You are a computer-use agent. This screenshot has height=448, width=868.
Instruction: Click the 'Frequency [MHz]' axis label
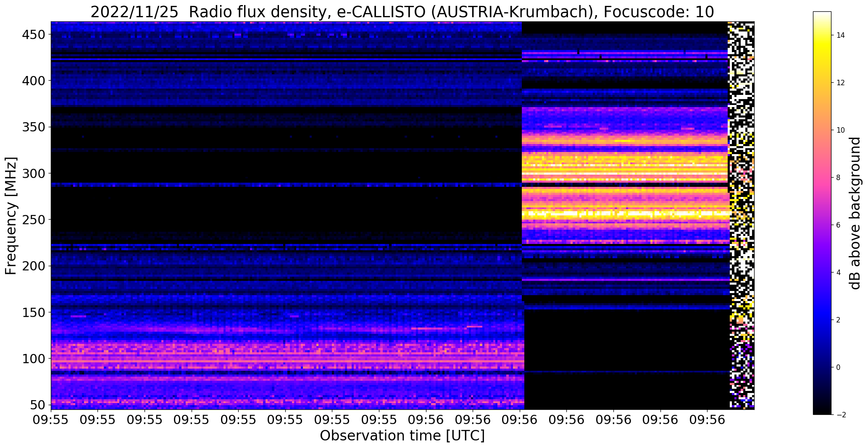(x=11, y=216)
